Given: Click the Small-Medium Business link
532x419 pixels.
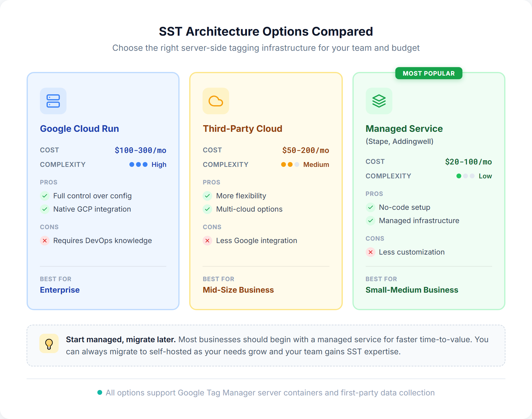Looking at the screenshot, I should click(x=412, y=290).
